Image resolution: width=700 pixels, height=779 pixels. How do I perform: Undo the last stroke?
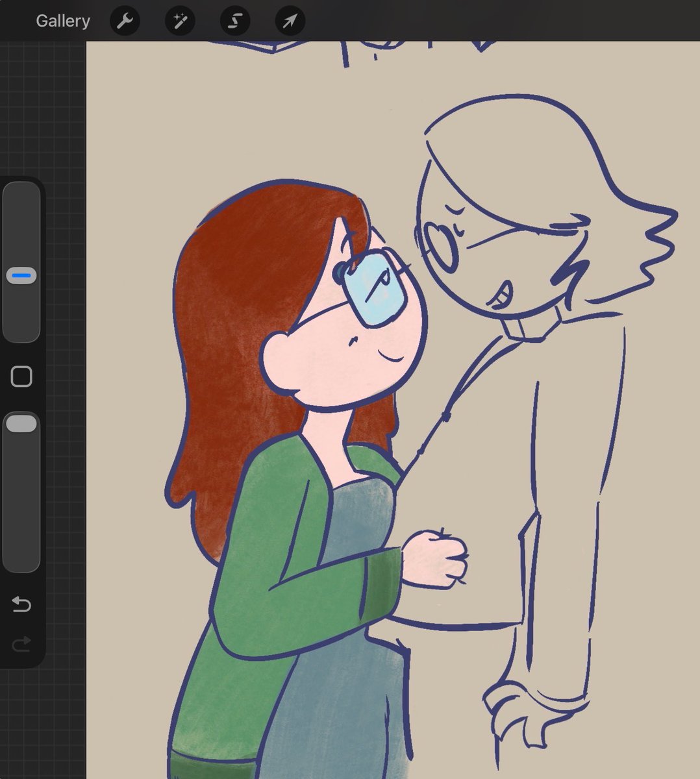(21, 605)
